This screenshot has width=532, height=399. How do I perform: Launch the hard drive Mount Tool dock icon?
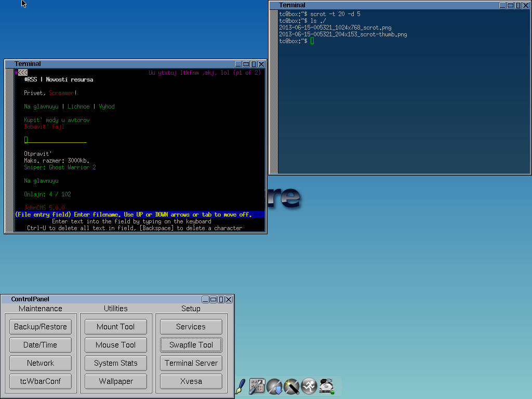coord(327,386)
